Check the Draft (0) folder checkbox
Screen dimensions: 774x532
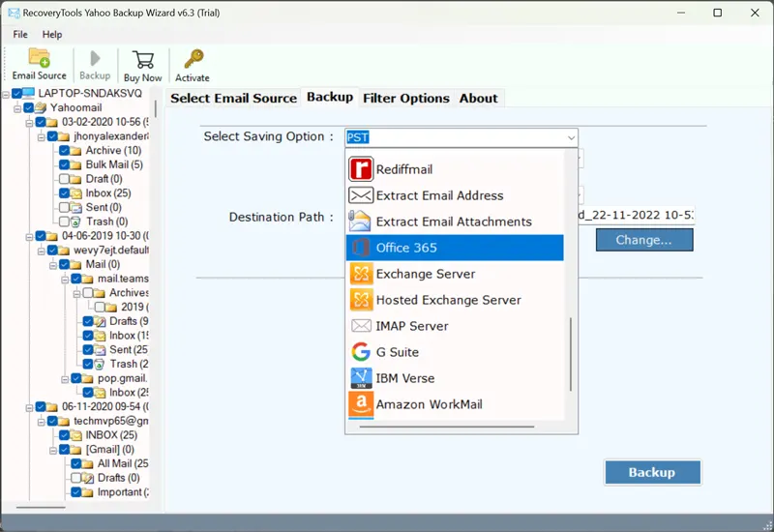[x=64, y=179]
